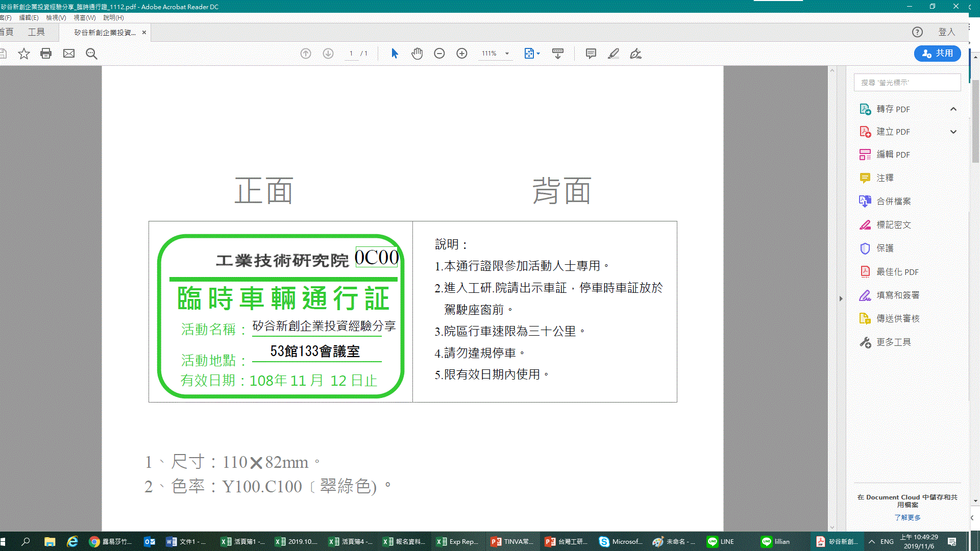Choose the selection arrow tool
Image resolution: width=980 pixels, height=551 pixels.
[395, 54]
